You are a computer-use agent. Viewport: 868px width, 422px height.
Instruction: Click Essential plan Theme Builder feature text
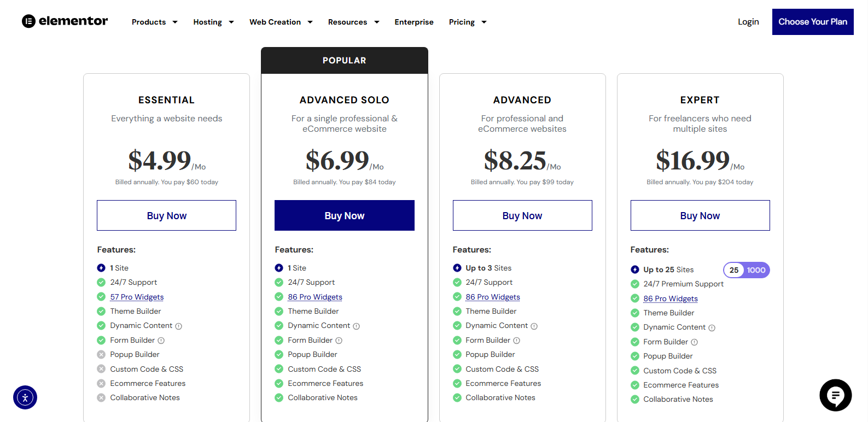point(136,311)
